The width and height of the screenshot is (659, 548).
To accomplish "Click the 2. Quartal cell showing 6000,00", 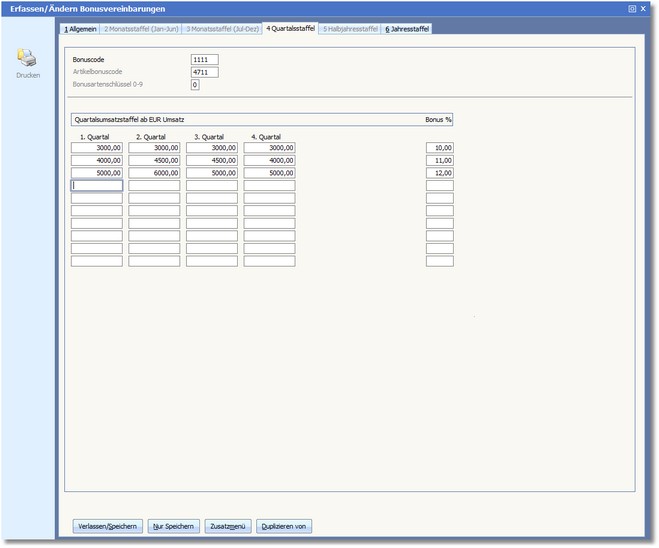I will click(154, 173).
